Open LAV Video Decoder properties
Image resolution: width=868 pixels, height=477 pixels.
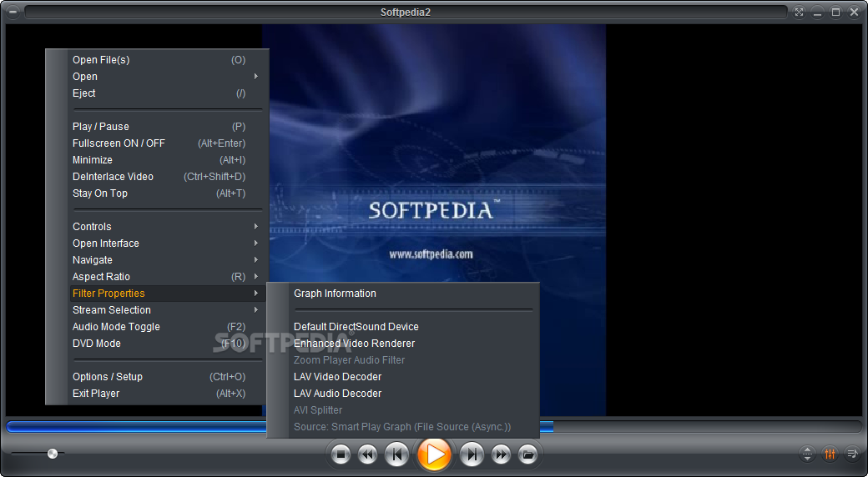(413, 376)
